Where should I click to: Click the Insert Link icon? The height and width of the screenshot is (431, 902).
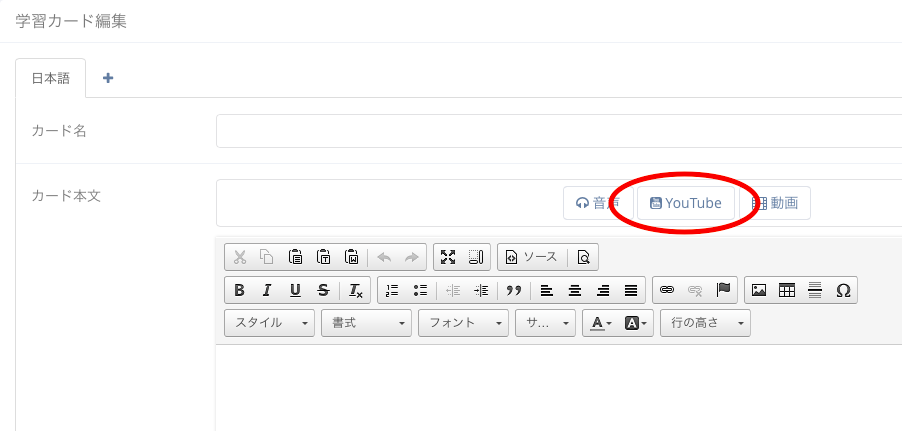(x=667, y=291)
